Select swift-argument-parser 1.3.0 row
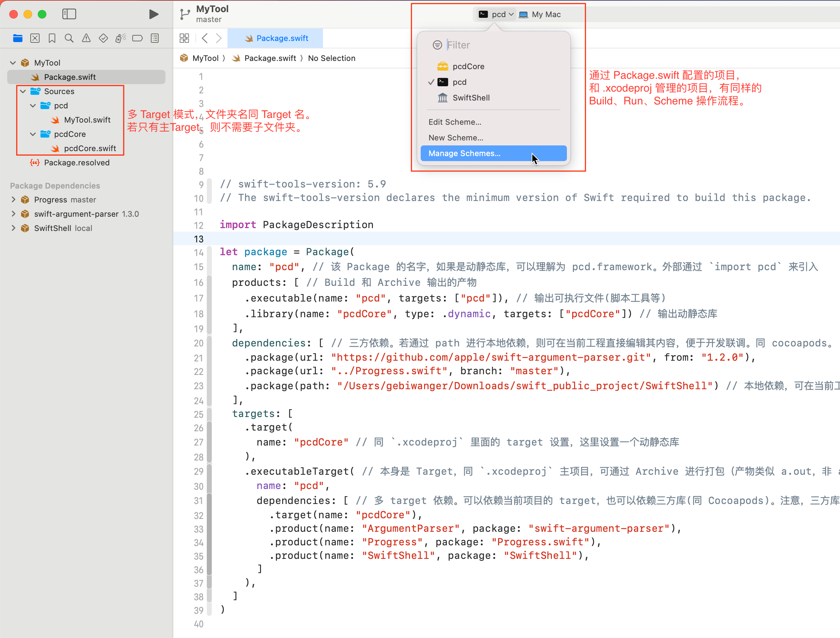This screenshot has width=840, height=638. pyautogui.click(x=86, y=214)
